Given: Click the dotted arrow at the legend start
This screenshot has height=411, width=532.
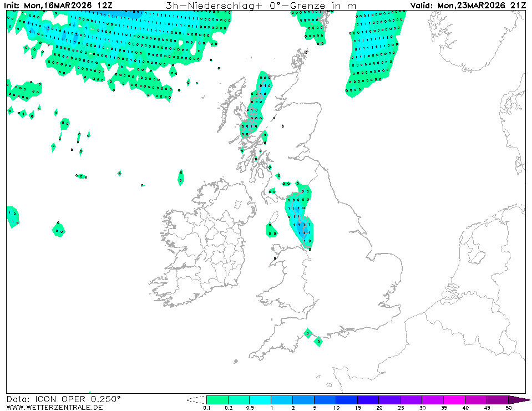Looking at the screenshot, I should [196, 399].
